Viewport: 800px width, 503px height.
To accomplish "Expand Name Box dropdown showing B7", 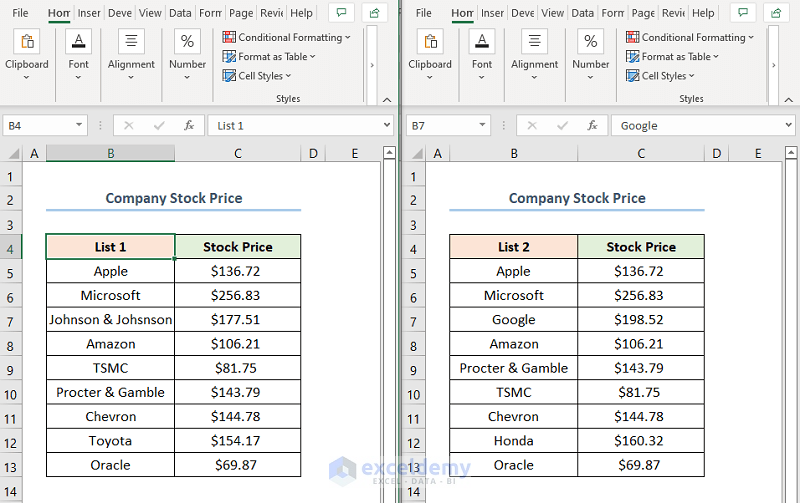I will pos(482,125).
